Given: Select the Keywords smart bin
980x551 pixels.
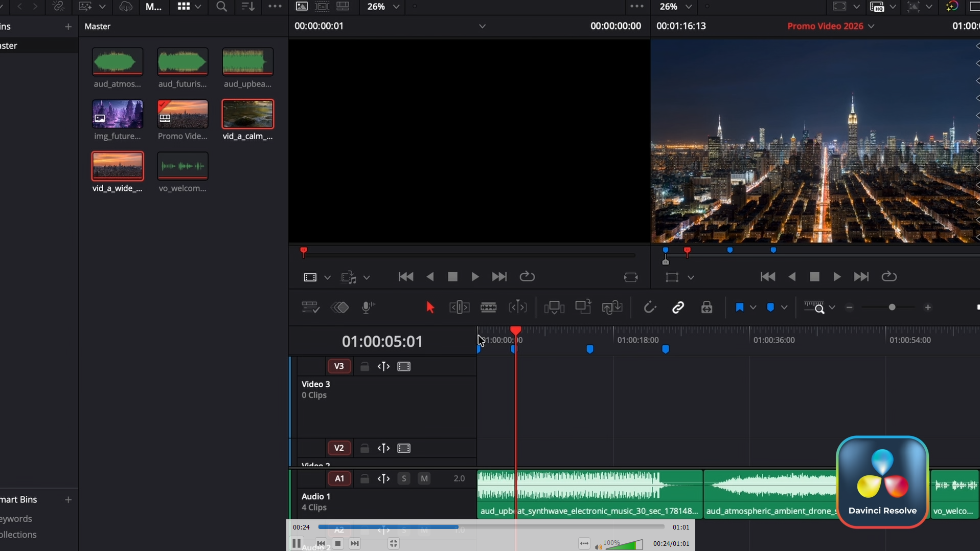Looking at the screenshot, I should tap(16, 519).
